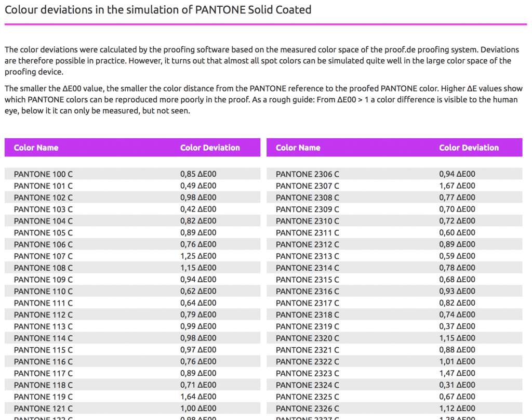Viewport: 532px width, 420px height.
Task: Click the PANTONE 102 C row name
Action: click(x=43, y=198)
